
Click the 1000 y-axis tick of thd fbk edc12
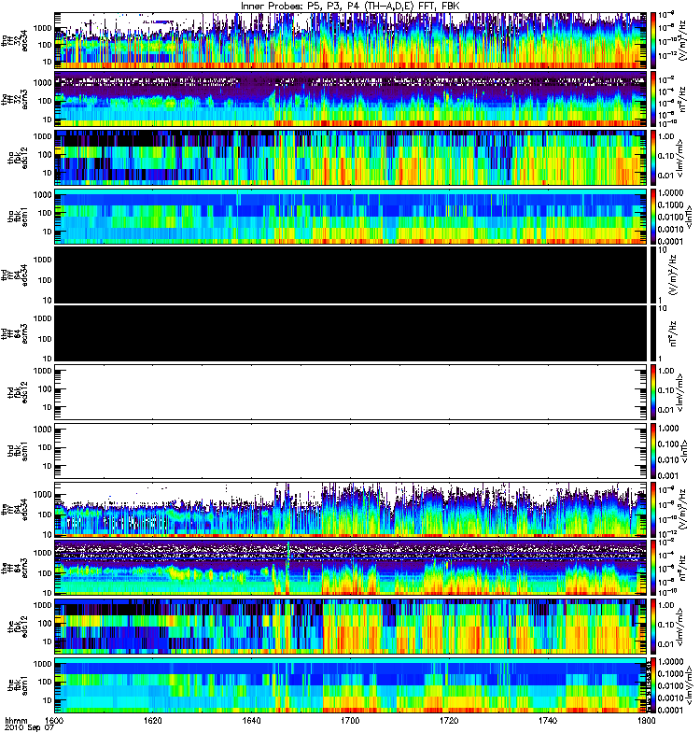[x=42, y=371]
